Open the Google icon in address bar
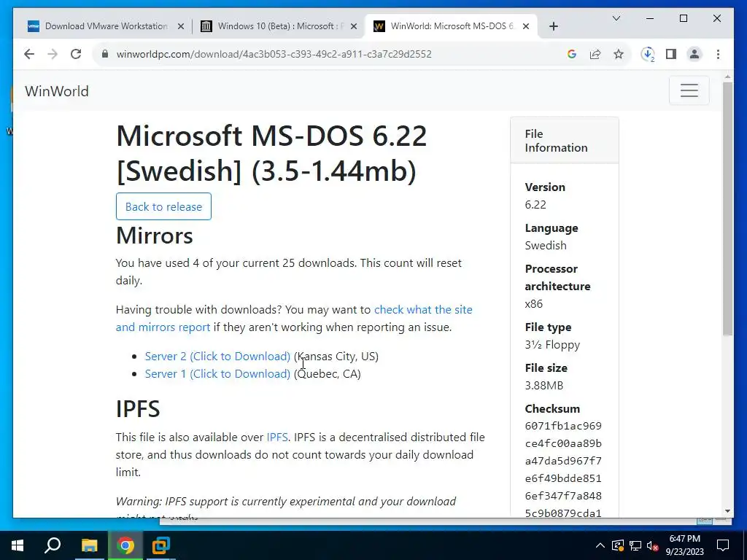This screenshot has width=747, height=560. click(x=572, y=54)
